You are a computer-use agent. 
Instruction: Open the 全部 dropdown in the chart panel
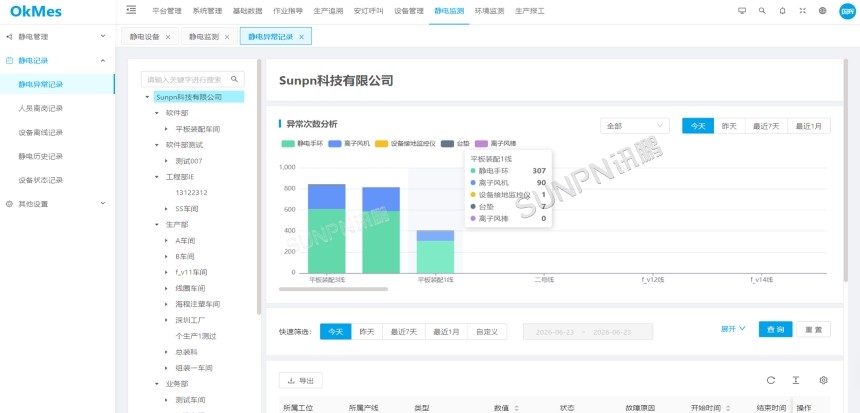pyautogui.click(x=635, y=126)
